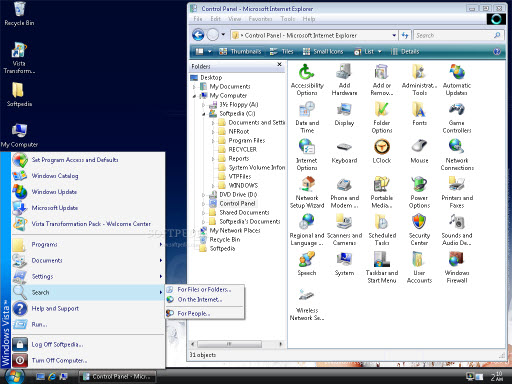This screenshot has width=512, height=384.
Task: Open Network Connections icon
Action: (x=457, y=154)
